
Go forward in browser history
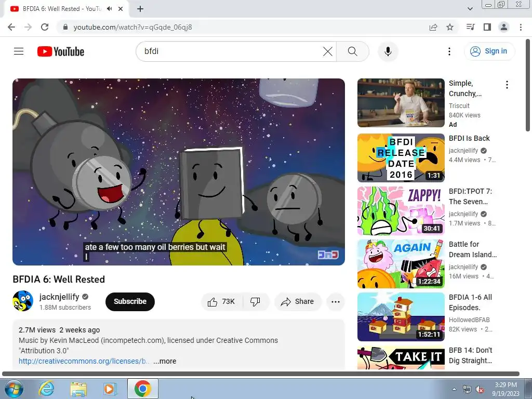pos(28,27)
